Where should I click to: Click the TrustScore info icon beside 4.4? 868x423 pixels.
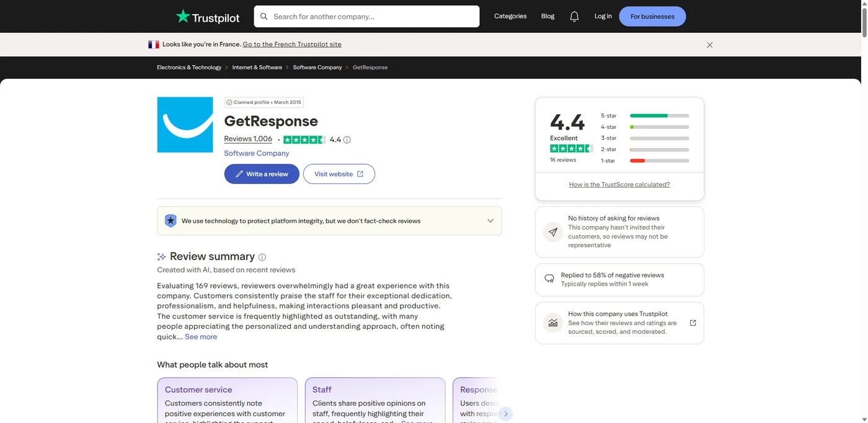coord(347,140)
